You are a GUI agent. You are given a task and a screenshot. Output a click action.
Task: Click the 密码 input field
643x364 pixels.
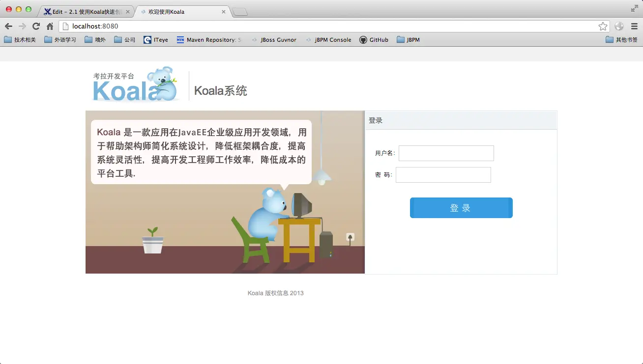click(443, 175)
